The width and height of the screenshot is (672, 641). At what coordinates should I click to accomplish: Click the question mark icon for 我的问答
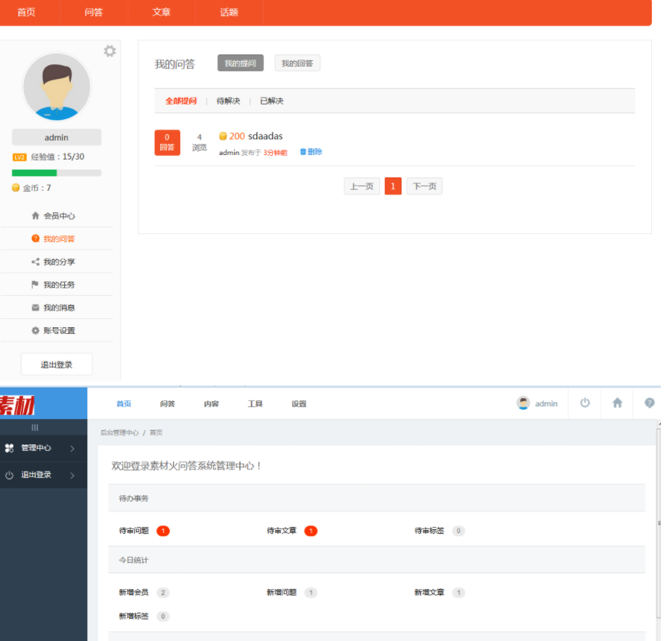36,239
